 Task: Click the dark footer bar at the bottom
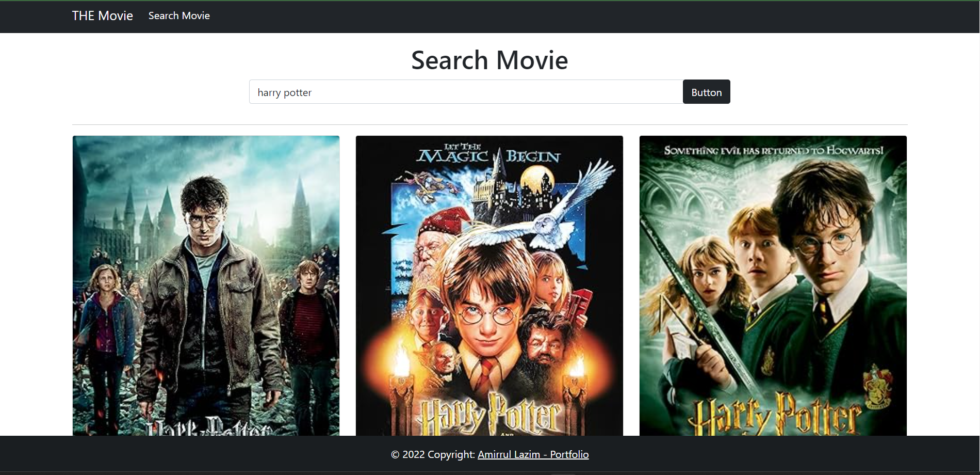tap(206, 454)
